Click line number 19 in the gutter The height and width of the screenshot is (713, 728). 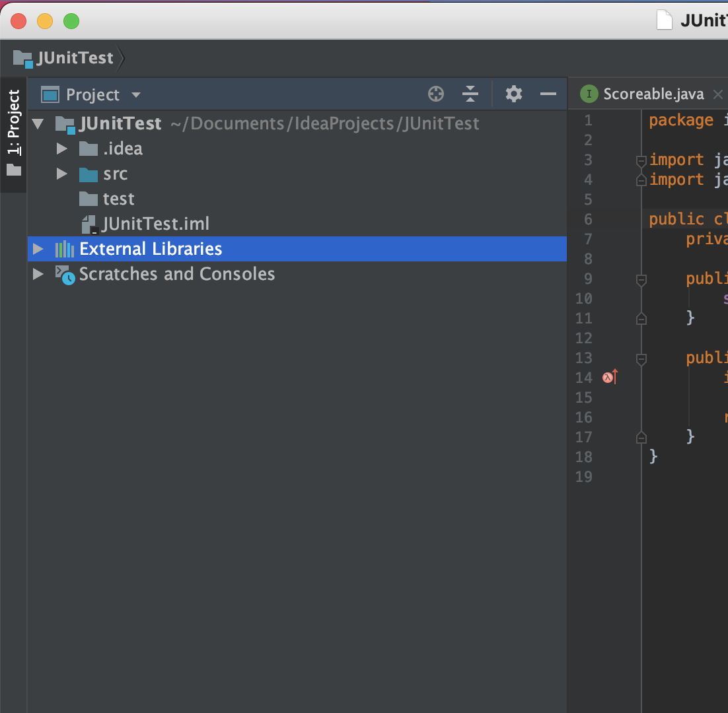pos(583,477)
